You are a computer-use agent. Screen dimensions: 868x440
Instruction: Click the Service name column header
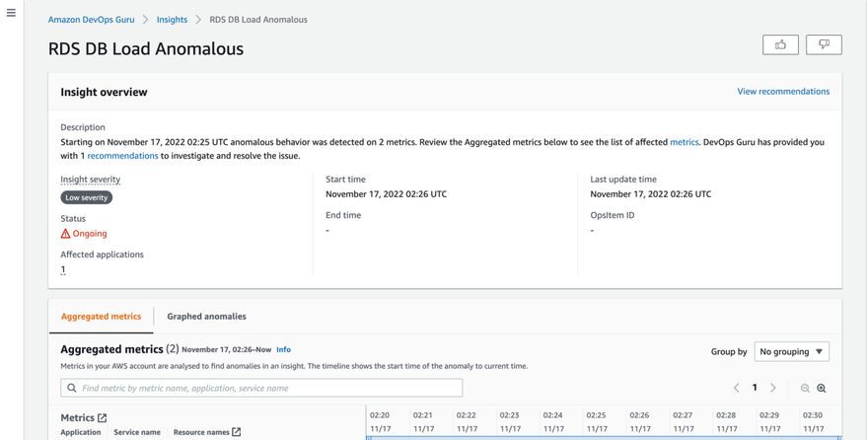pos(137,432)
